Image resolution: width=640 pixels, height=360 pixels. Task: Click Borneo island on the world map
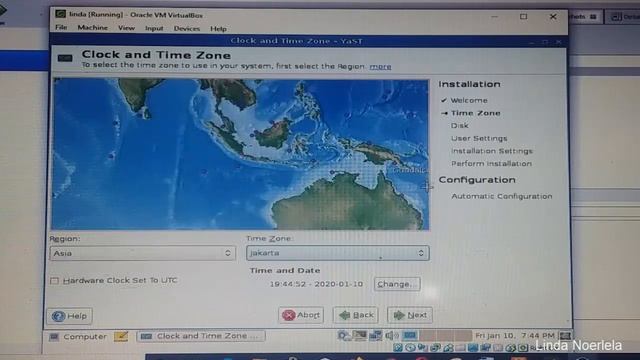point(274,133)
